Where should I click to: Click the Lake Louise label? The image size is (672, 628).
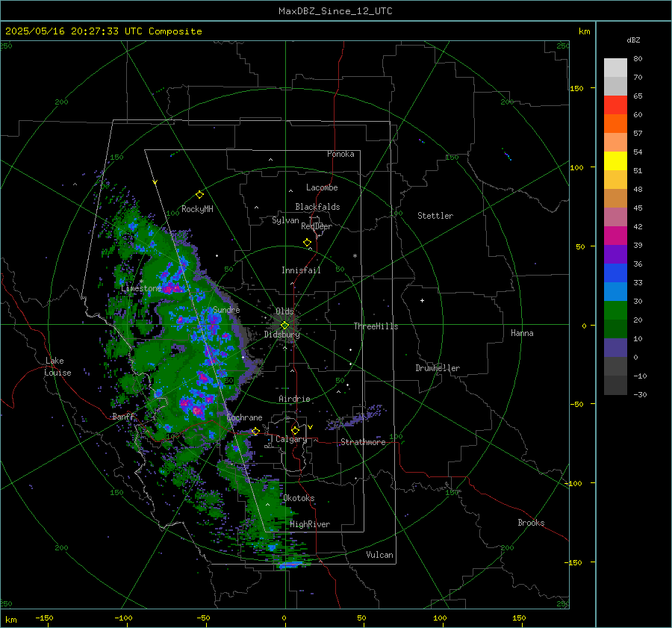[x=57, y=367]
